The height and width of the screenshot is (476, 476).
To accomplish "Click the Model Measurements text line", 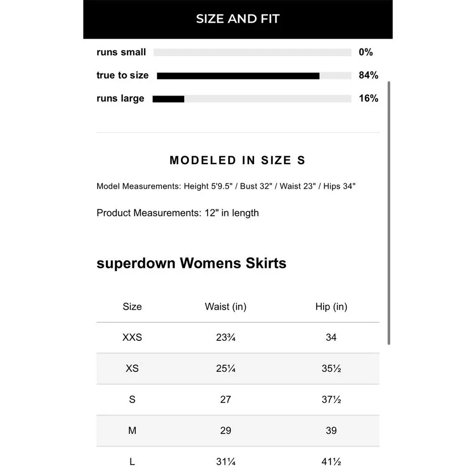I will (226, 186).
